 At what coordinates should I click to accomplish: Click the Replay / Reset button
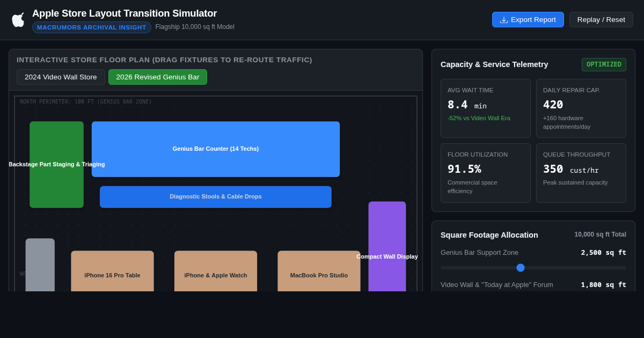(x=601, y=20)
